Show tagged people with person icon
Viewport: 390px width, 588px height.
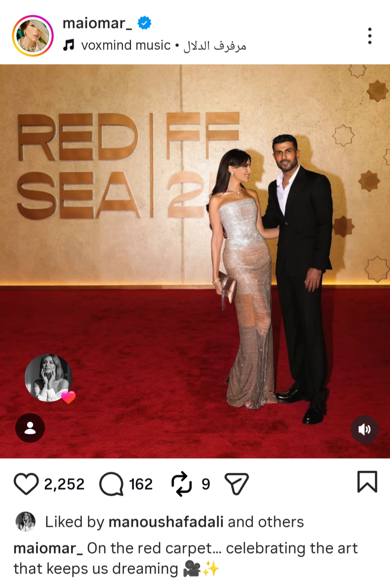tap(30, 428)
